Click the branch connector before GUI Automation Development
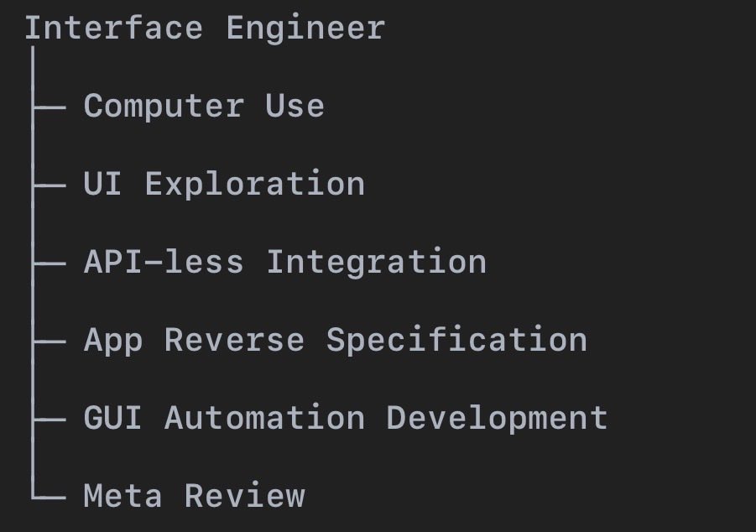The height and width of the screenshot is (532, 756). tap(48, 420)
